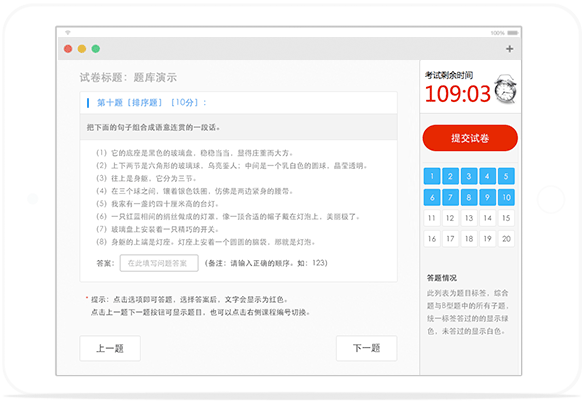
Task: Select sentence (4) 在三个球之间
Action: pos(195,191)
